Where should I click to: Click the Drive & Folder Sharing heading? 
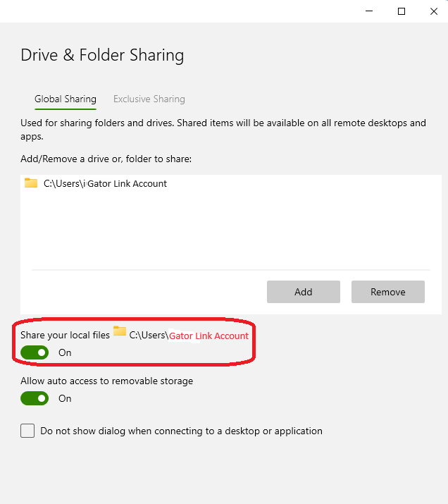pyautogui.click(x=102, y=55)
